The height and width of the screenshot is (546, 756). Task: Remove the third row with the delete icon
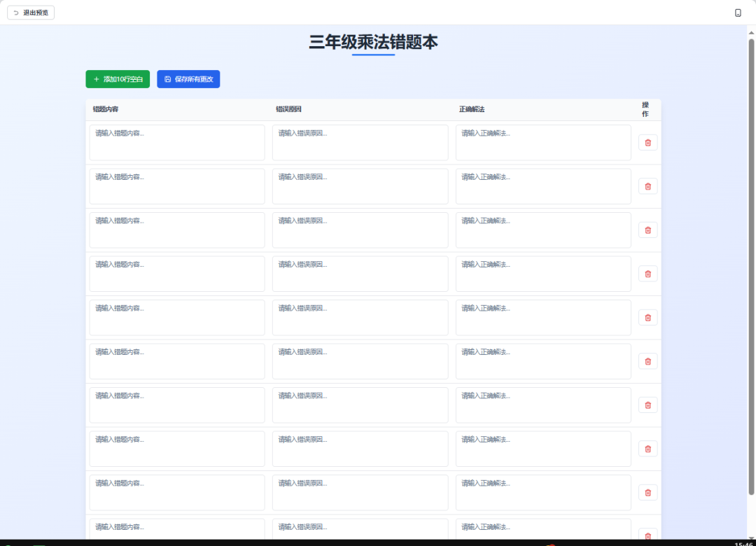[647, 230]
